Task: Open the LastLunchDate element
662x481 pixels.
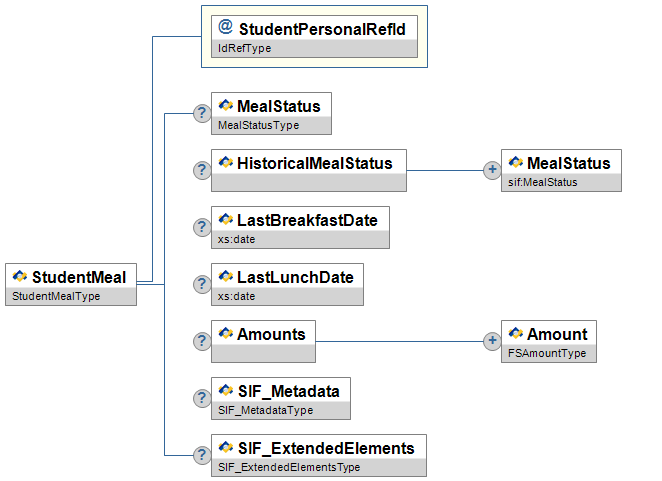Action: coord(294,277)
